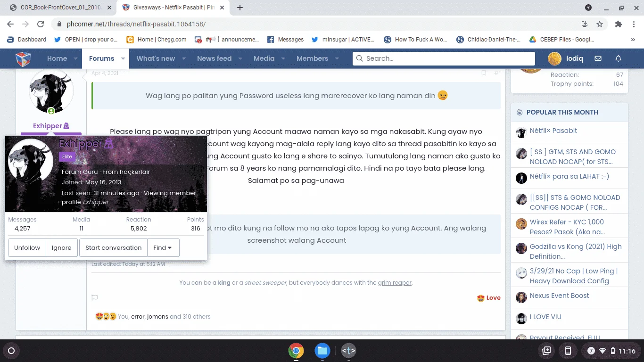
Task: Select the Forums nav tab
Action: (101, 58)
